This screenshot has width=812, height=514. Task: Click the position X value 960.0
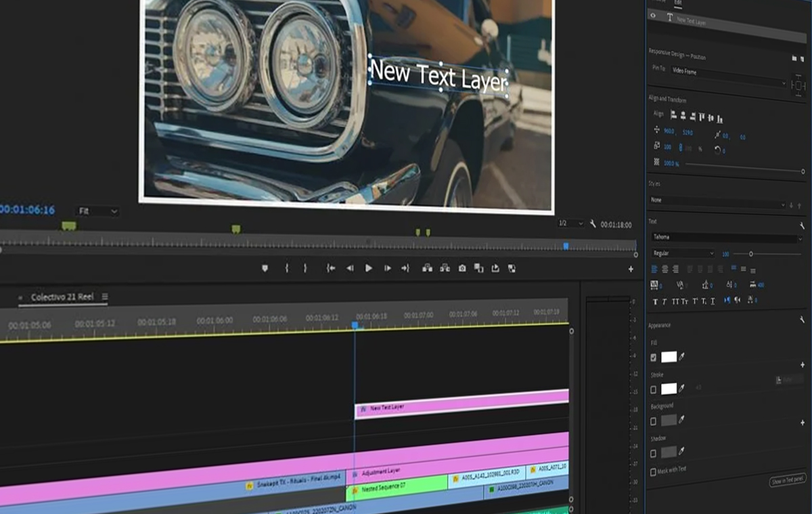click(x=669, y=131)
